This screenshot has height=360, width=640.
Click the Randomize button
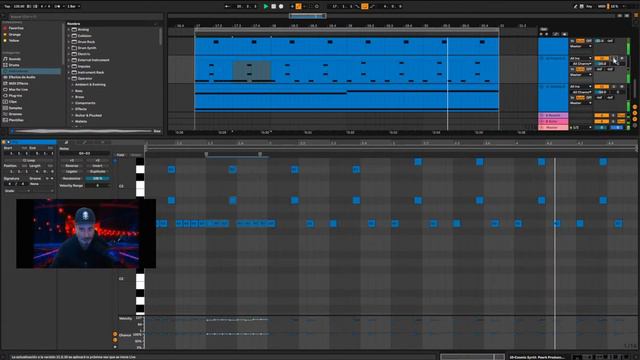pos(72,178)
